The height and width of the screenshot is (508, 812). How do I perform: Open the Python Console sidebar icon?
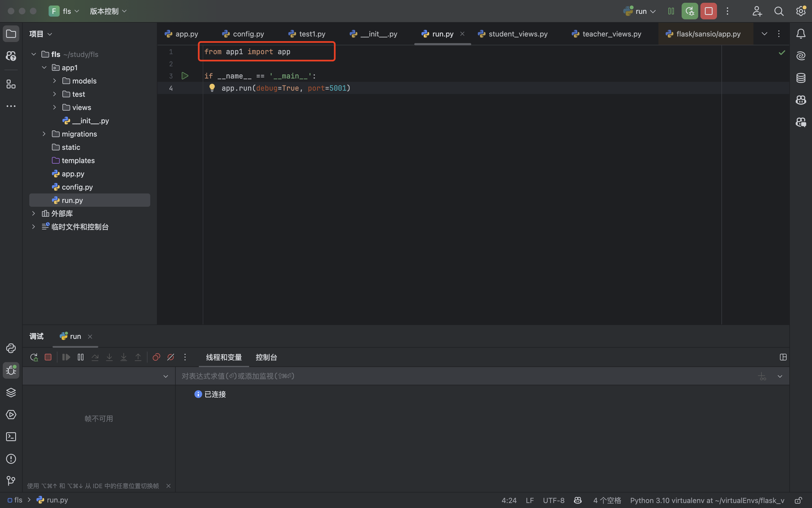coord(11,349)
